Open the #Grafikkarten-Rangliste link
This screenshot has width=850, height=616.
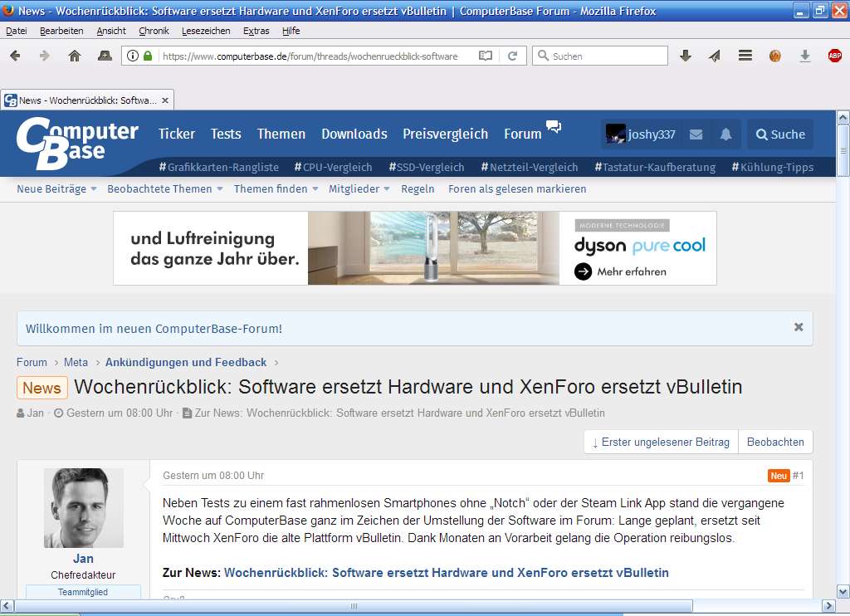pos(219,167)
